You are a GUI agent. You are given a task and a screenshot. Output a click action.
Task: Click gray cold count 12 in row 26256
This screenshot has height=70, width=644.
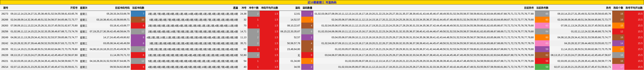pos(138,31)
